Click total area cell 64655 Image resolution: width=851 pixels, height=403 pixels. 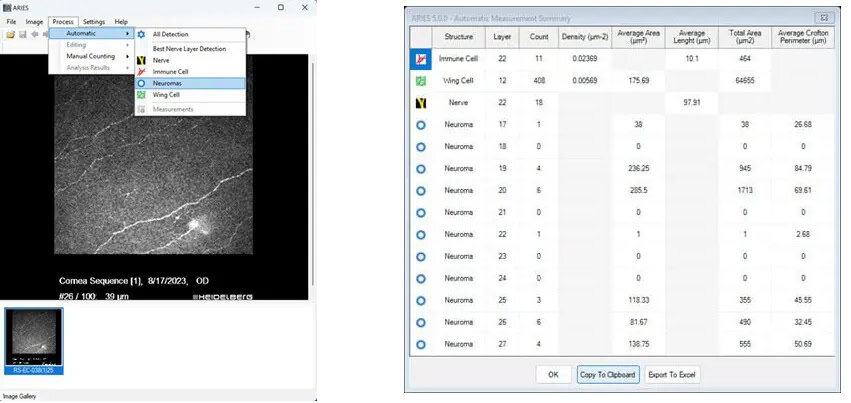click(x=745, y=81)
